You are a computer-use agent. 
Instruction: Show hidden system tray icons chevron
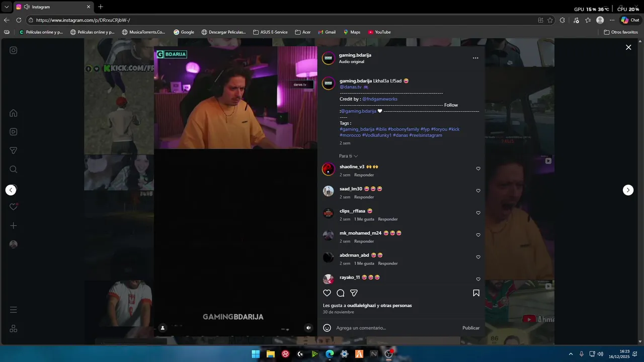(571, 354)
